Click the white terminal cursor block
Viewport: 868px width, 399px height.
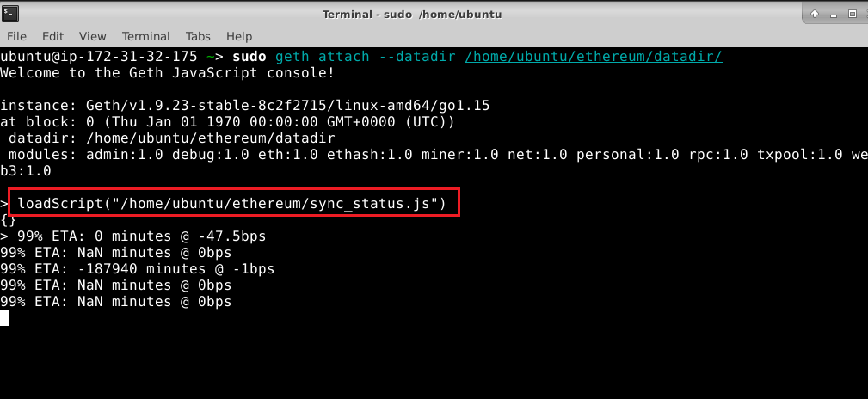tap(4, 317)
